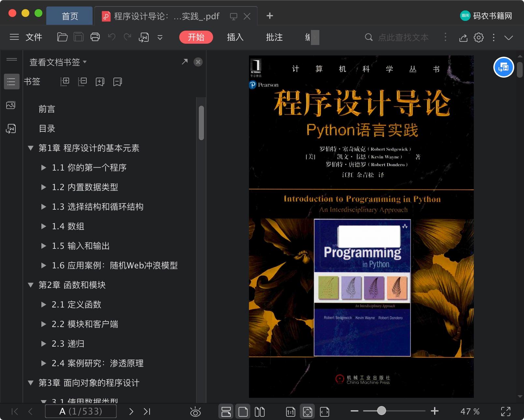Open a new tab with plus
The width and height of the screenshot is (524, 420).
pyautogui.click(x=269, y=16)
